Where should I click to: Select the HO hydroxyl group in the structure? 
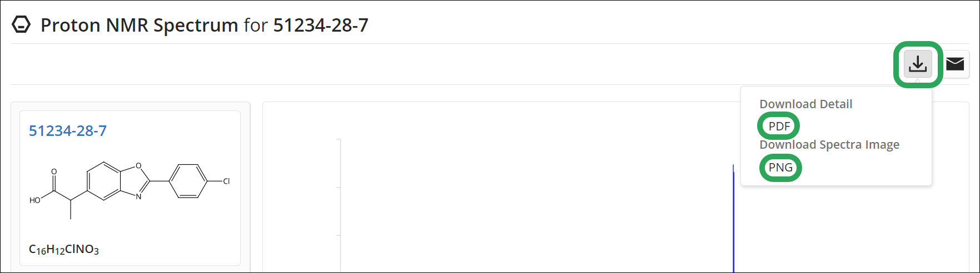click(35, 200)
